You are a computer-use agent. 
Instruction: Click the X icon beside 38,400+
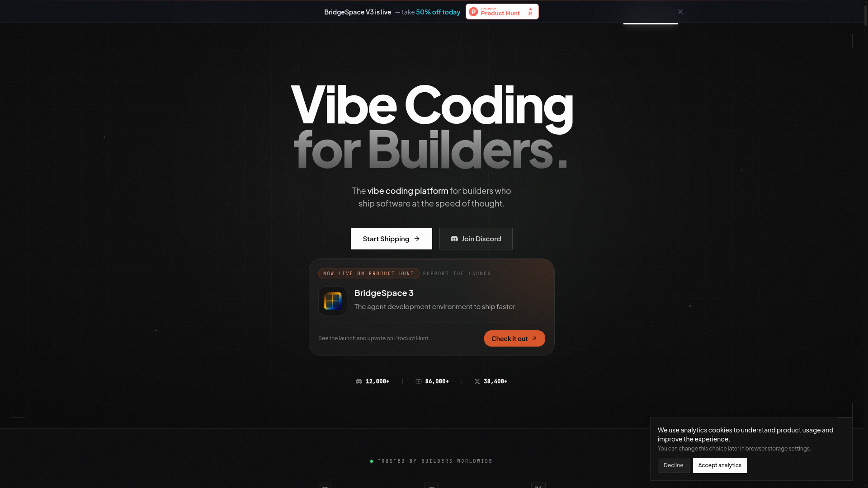click(477, 381)
